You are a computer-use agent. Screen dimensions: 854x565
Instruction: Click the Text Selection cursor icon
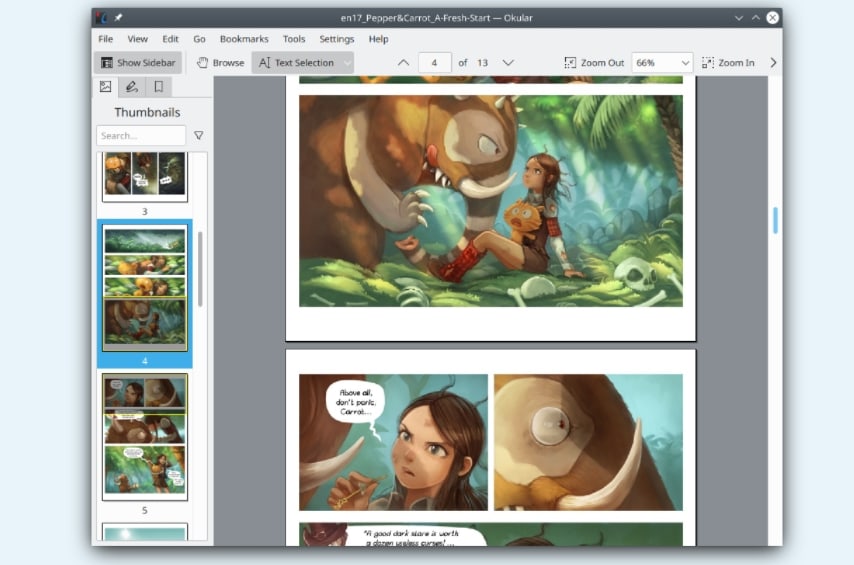point(264,63)
